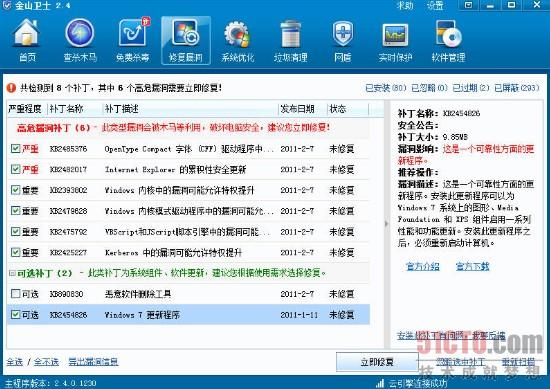The height and width of the screenshot is (389, 550).
Task: Click the 忽略选中补丁 link
Action: click(461, 362)
